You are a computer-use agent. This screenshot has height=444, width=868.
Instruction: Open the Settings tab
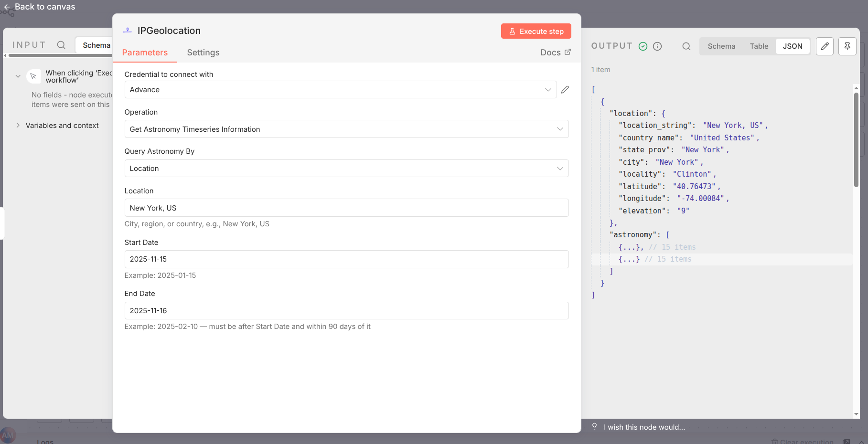(203, 53)
